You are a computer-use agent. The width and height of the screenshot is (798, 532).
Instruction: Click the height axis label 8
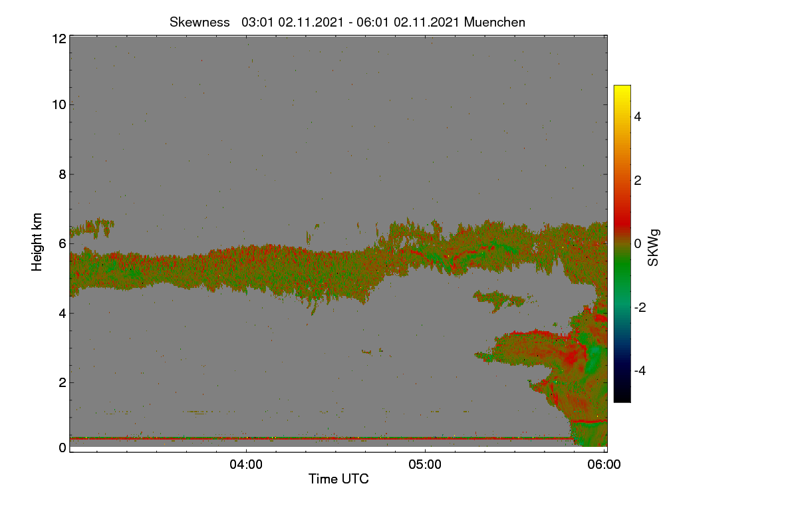[x=63, y=174]
